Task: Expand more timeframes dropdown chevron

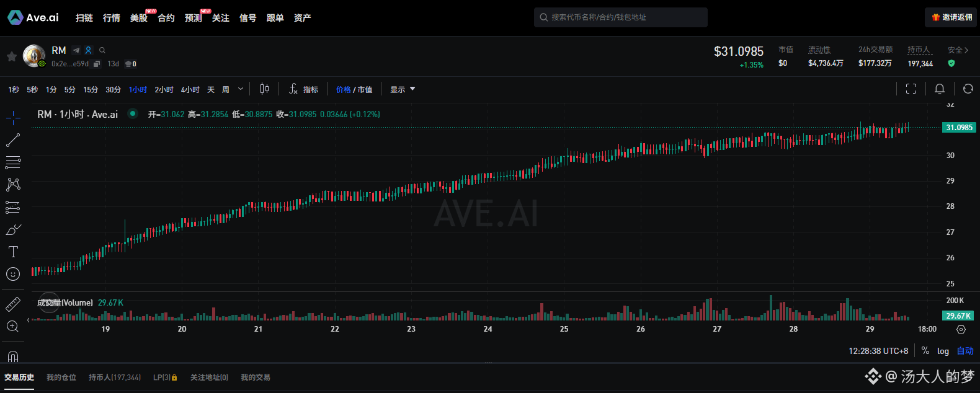Action: pos(241,89)
